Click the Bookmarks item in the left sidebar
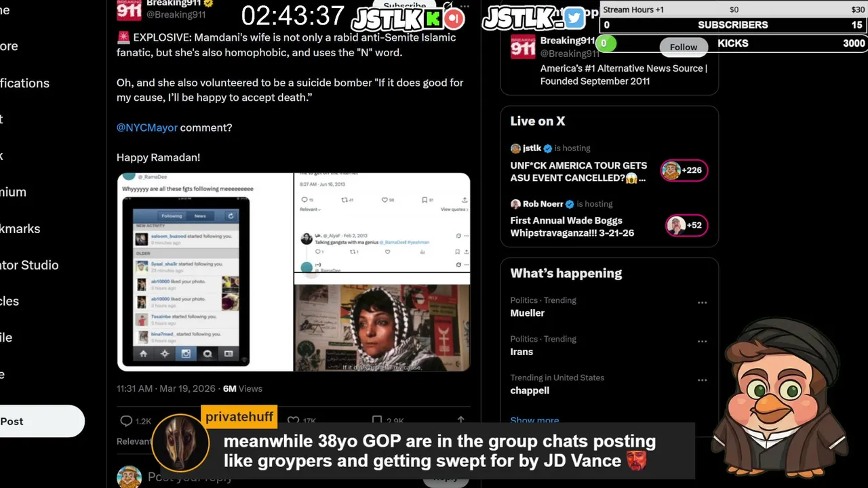Viewport: 868px width, 488px height. pyautogui.click(x=30, y=228)
